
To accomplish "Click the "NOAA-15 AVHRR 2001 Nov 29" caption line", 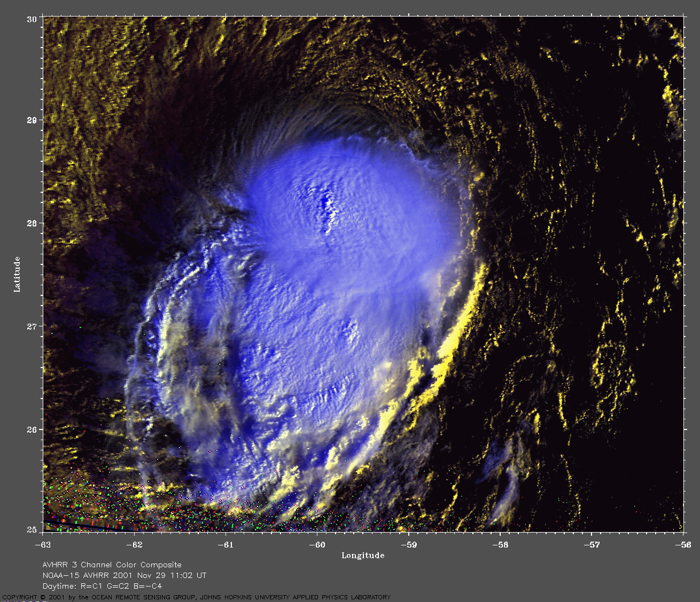I will (x=125, y=575).
